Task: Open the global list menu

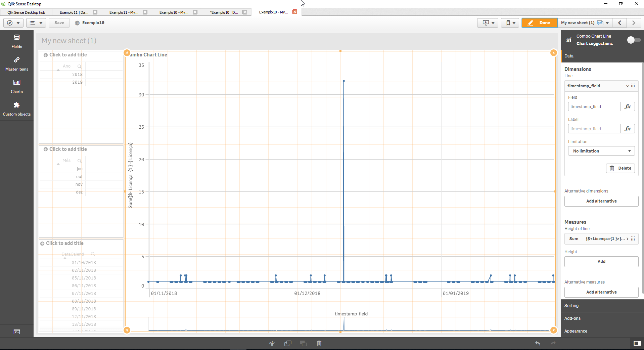Action: (x=36, y=23)
